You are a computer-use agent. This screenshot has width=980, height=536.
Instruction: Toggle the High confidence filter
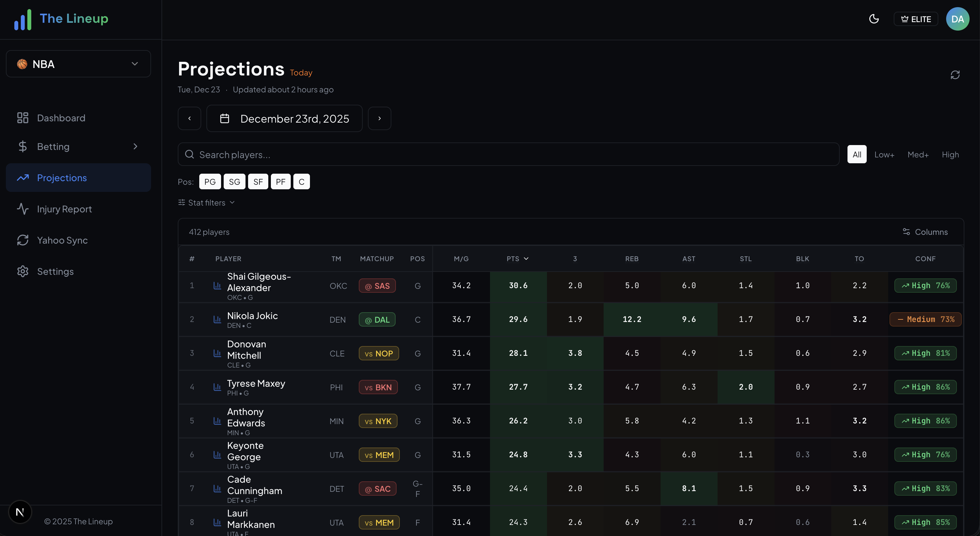(x=950, y=154)
